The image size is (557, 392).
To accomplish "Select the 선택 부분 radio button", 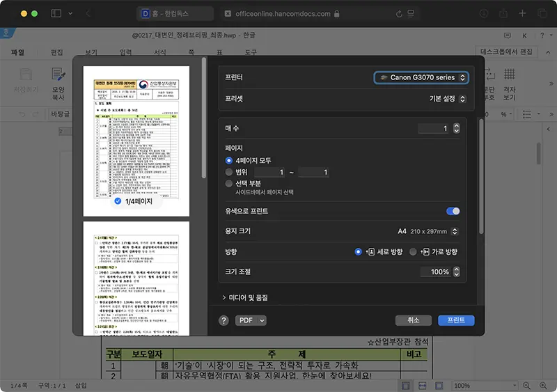I will point(229,184).
